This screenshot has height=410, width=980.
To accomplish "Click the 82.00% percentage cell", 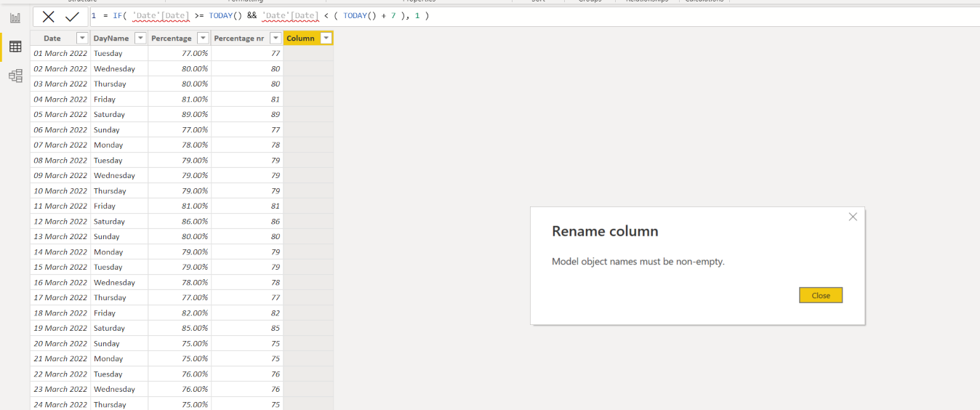I will pyautogui.click(x=180, y=313).
